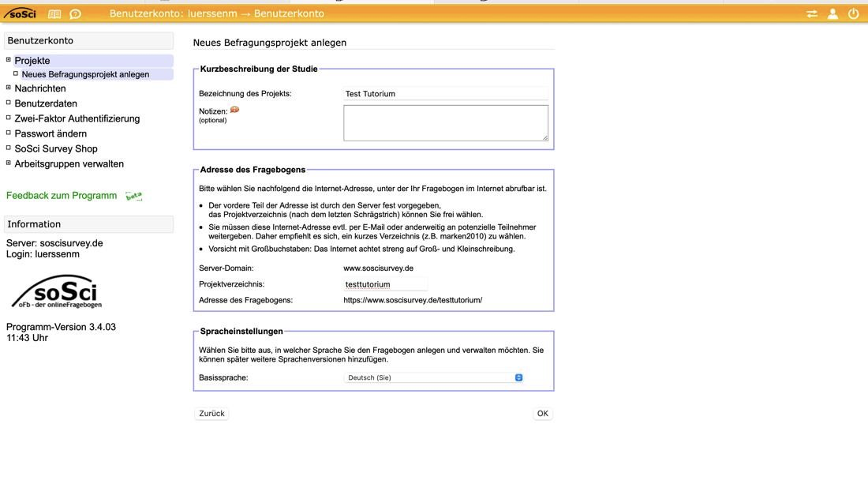Click the Zurück button
Screen dimensions: 868x499
[x=211, y=413]
